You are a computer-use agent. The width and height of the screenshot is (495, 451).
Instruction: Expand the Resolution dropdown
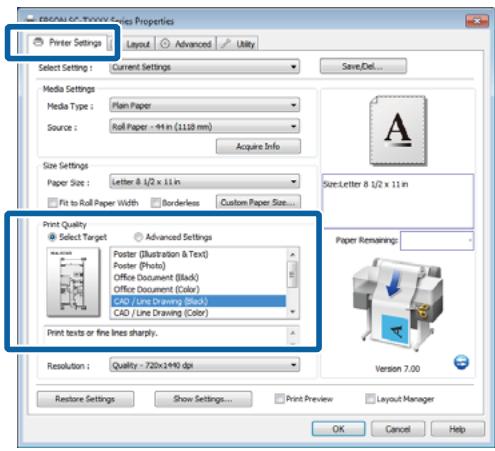pos(204,365)
